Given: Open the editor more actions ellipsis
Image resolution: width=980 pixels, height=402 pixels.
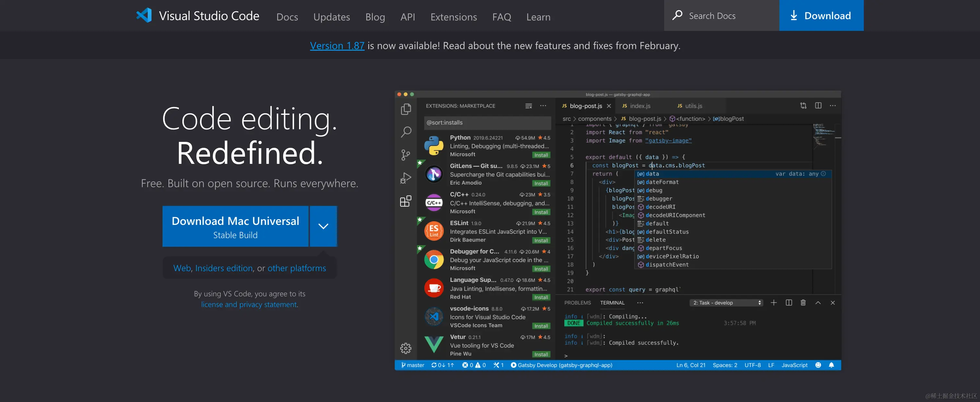Looking at the screenshot, I should tap(833, 106).
